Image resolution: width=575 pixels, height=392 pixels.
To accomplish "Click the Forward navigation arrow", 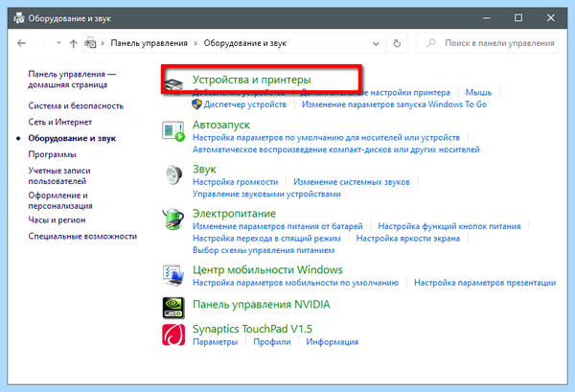I will click(x=42, y=43).
